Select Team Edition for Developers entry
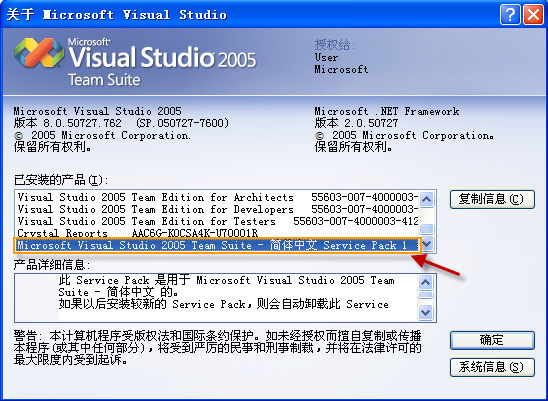 217,209
